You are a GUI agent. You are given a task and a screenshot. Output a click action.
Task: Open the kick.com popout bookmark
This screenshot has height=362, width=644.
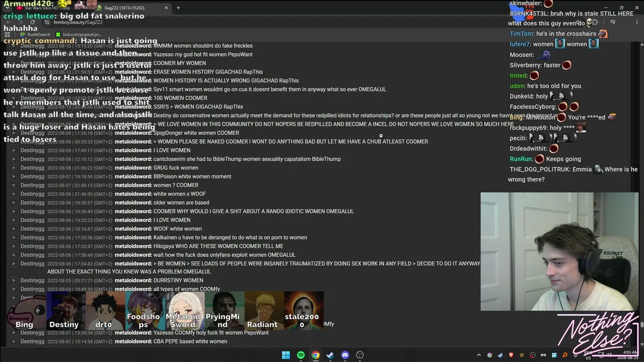pyautogui.click(x=78, y=34)
